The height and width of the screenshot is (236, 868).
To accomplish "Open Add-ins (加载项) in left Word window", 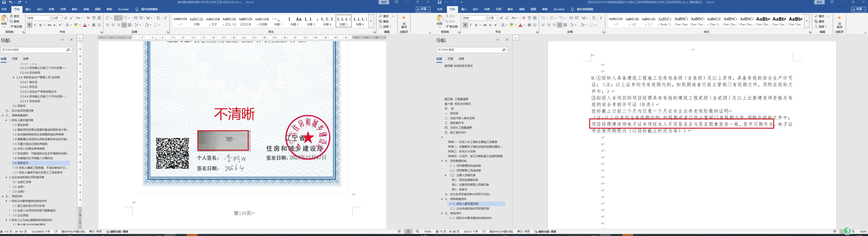I will coord(404,22).
